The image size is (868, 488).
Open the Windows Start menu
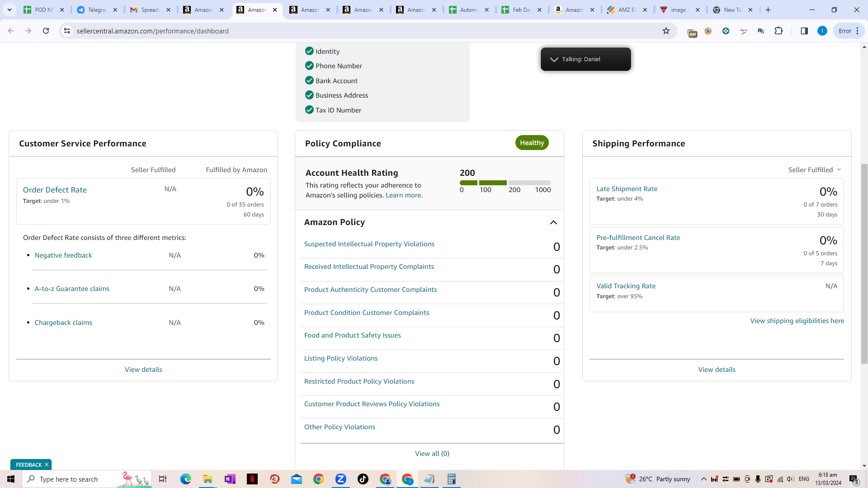(x=11, y=479)
